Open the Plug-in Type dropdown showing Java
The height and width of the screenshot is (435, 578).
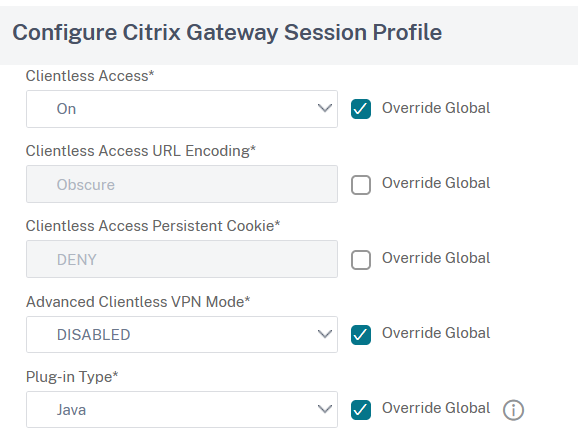click(x=182, y=409)
